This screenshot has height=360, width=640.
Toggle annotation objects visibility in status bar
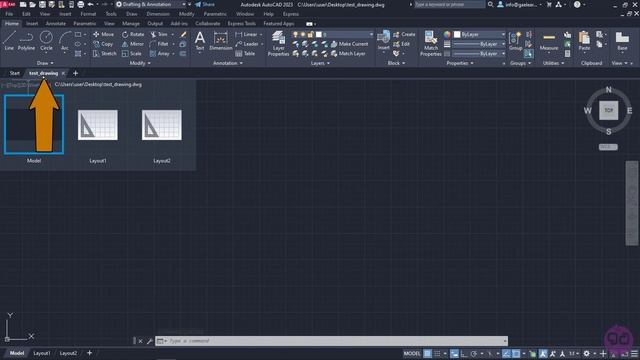[542, 353]
